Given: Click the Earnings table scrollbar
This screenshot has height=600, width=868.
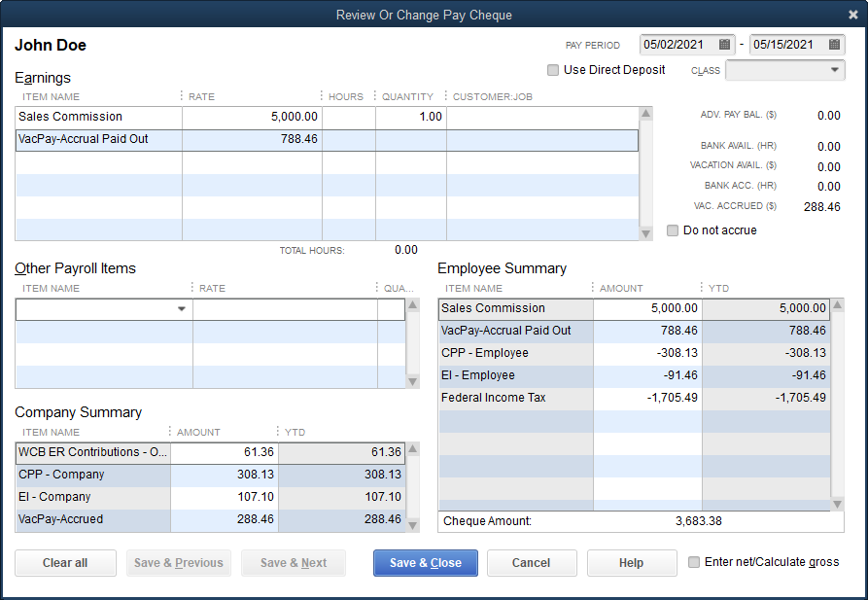Looking at the screenshot, I should point(644,175).
